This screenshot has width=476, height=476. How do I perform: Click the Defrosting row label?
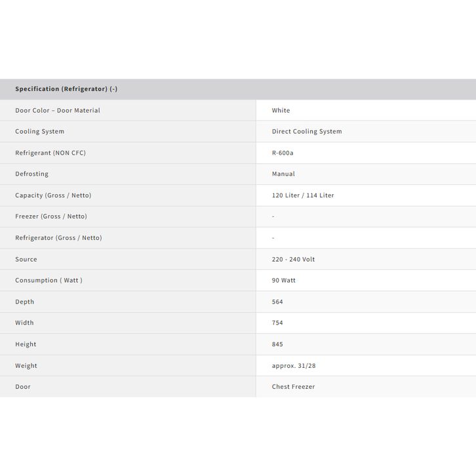(32, 174)
